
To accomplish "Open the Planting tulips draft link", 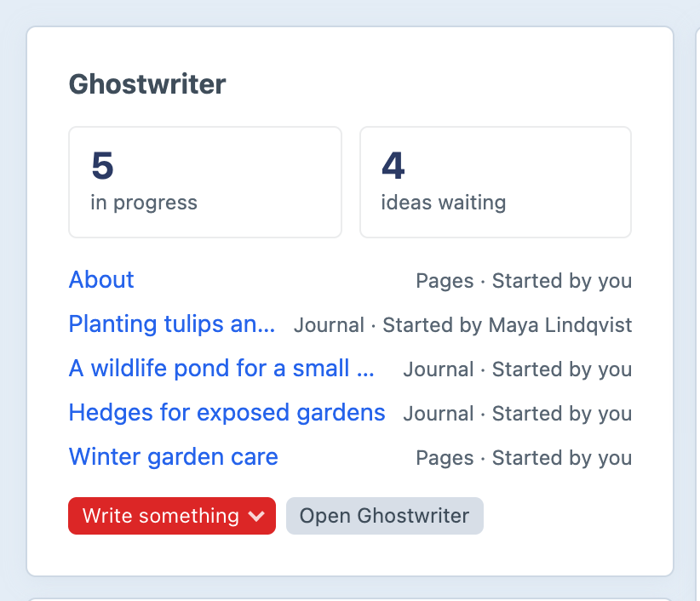I will [x=172, y=324].
